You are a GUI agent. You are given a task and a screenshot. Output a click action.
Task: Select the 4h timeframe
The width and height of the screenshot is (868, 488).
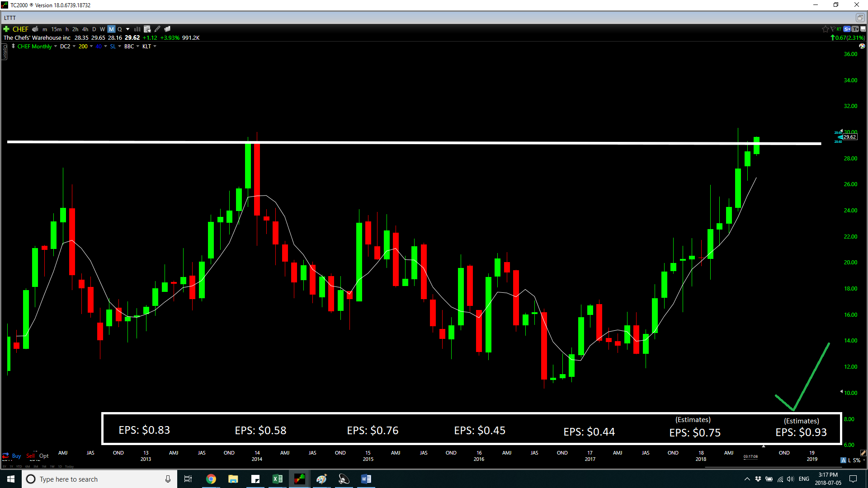[85, 29]
